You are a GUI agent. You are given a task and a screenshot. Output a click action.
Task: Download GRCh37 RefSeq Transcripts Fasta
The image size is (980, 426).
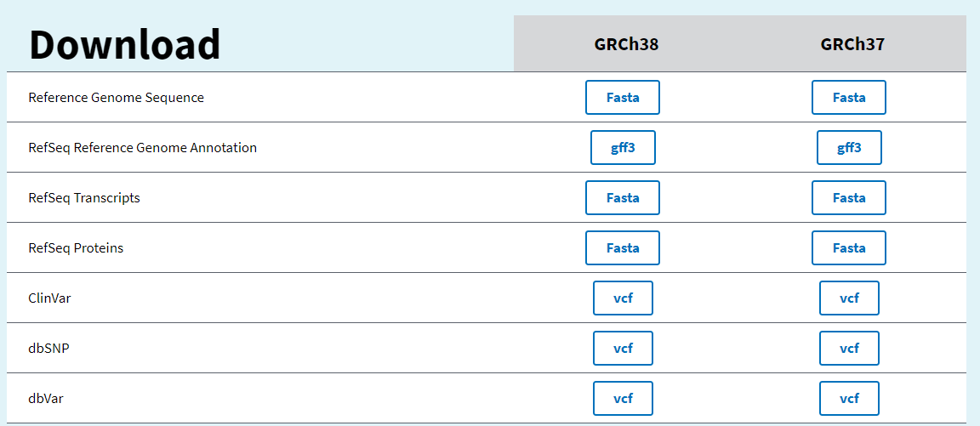pos(848,197)
